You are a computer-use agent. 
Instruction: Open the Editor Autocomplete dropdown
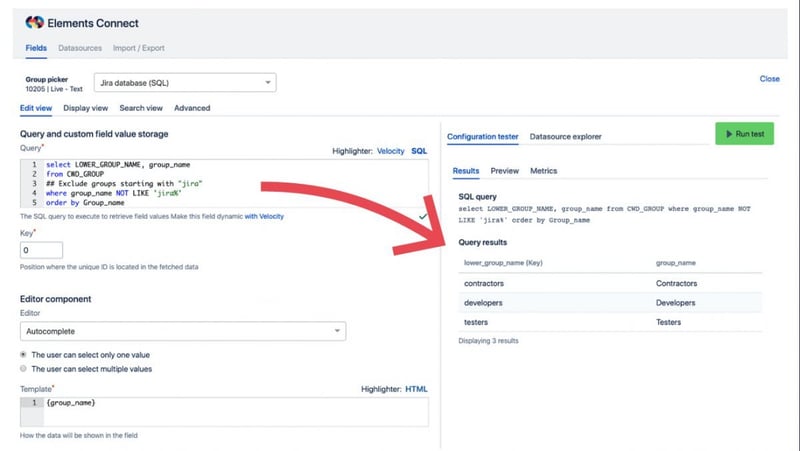pyautogui.click(x=183, y=331)
